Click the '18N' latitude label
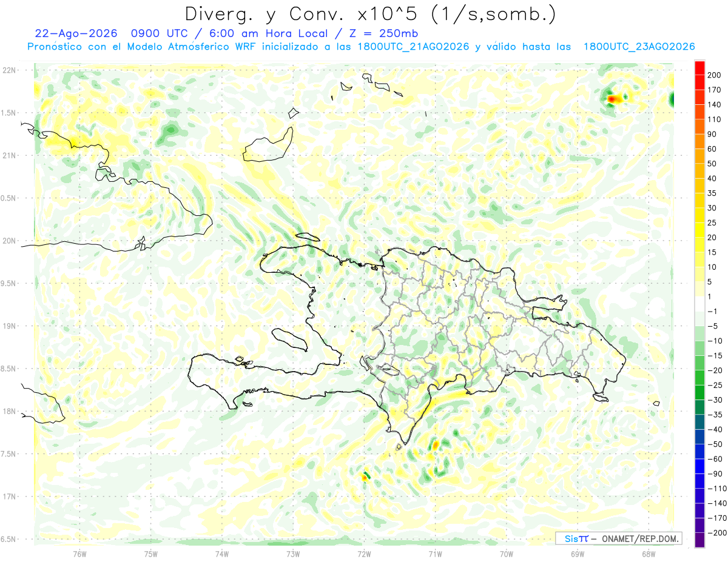This screenshot has width=728, height=562. 9,411
